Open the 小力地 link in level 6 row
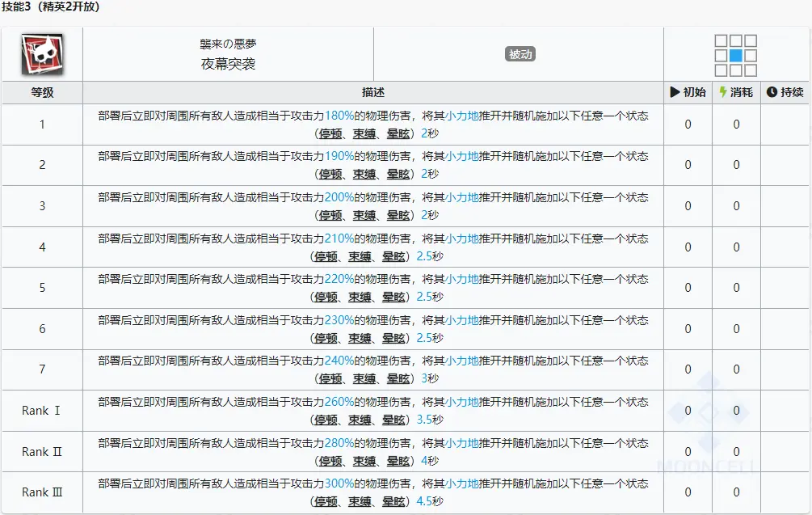 pyautogui.click(x=462, y=320)
